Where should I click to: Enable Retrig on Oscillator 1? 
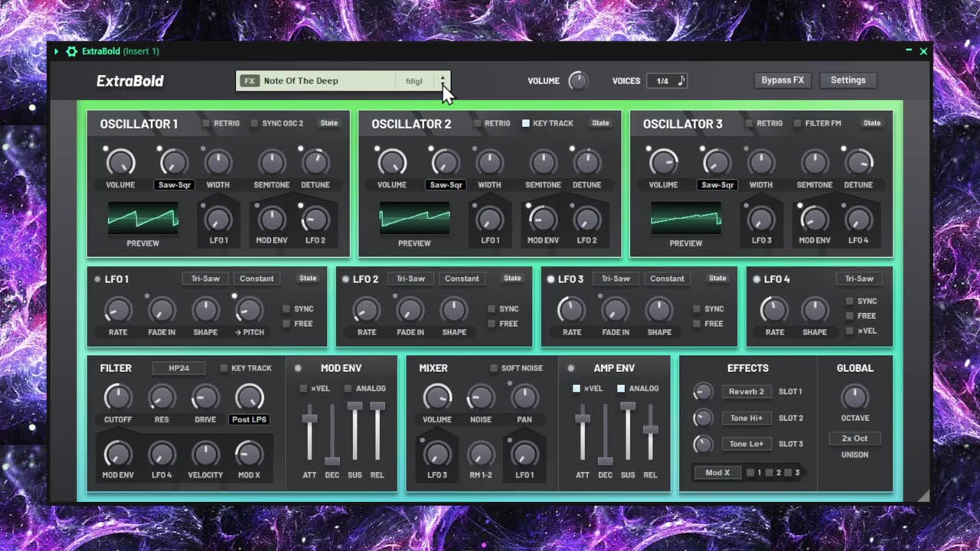(206, 123)
